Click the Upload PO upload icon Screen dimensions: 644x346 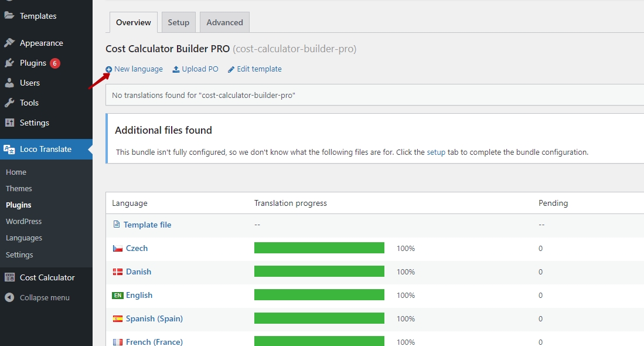pyautogui.click(x=176, y=69)
